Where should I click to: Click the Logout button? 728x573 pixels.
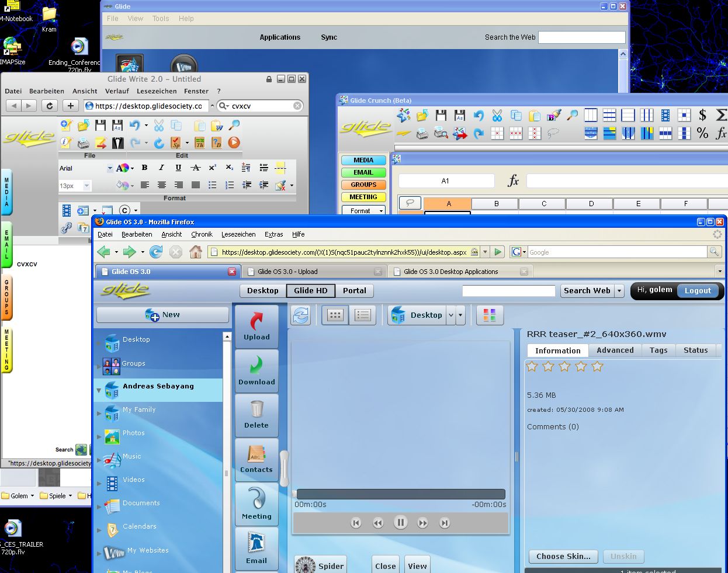coord(698,291)
